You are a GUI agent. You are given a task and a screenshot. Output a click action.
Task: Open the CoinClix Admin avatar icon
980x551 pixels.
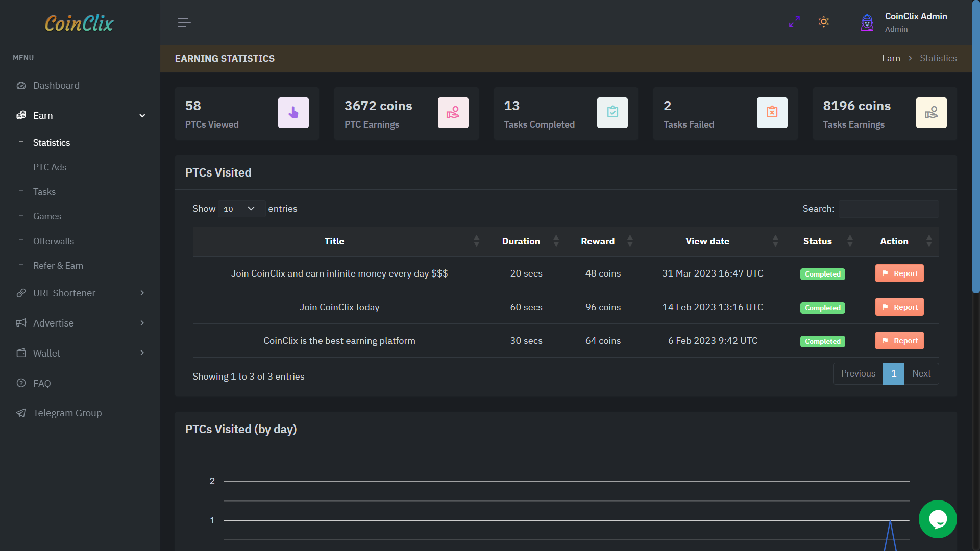[x=867, y=22]
